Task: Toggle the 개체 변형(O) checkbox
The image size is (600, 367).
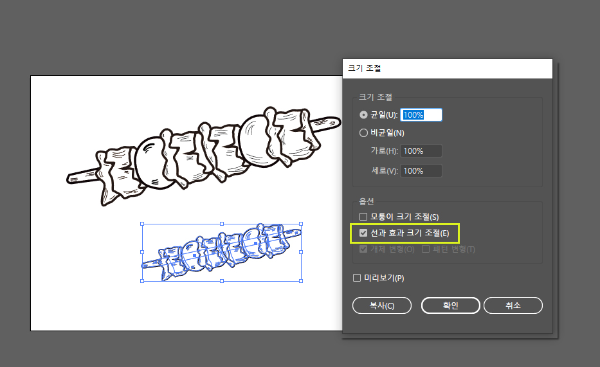Action: pyautogui.click(x=363, y=250)
